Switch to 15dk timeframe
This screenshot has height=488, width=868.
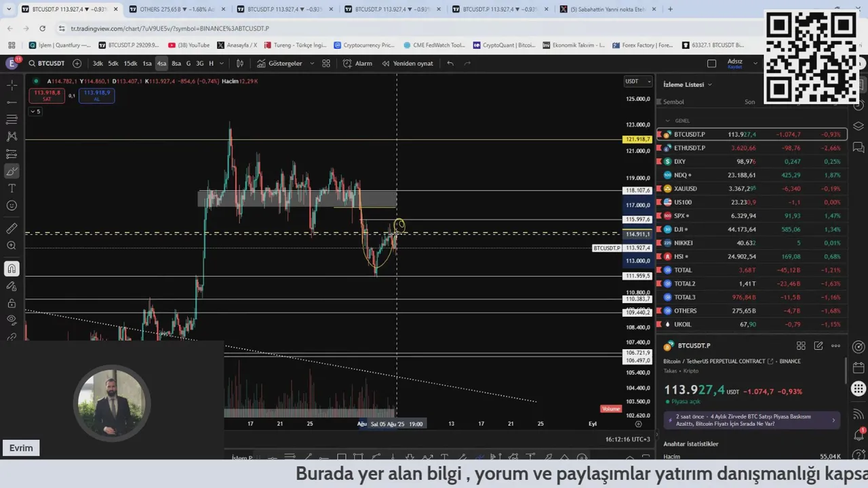(x=130, y=63)
